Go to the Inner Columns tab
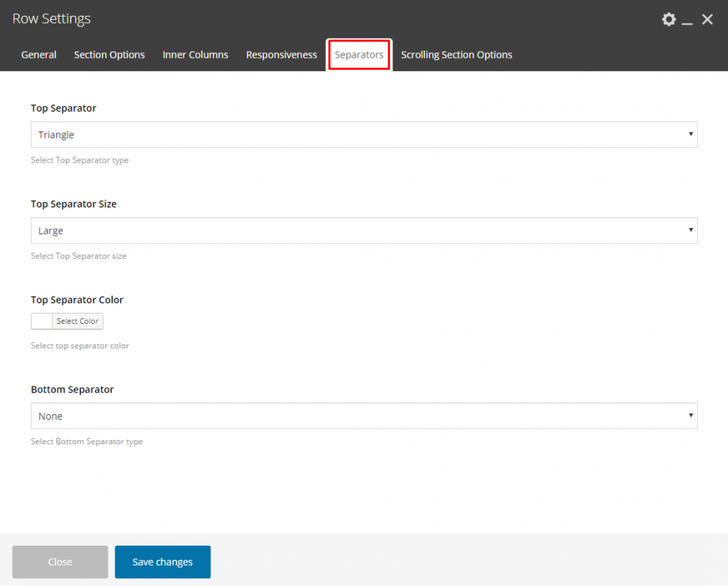This screenshot has width=728, height=586. (x=195, y=55)
